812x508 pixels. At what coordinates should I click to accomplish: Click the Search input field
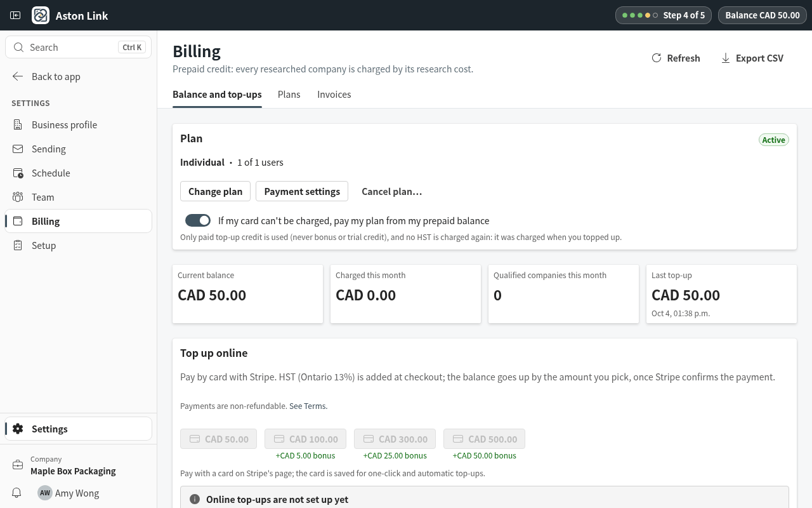79,47
